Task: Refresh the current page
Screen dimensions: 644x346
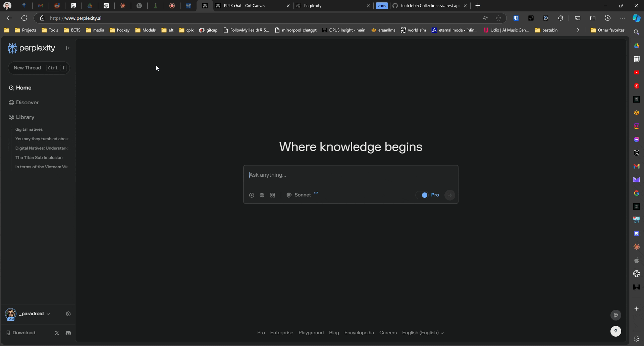Action: click(x=24, y=18)
